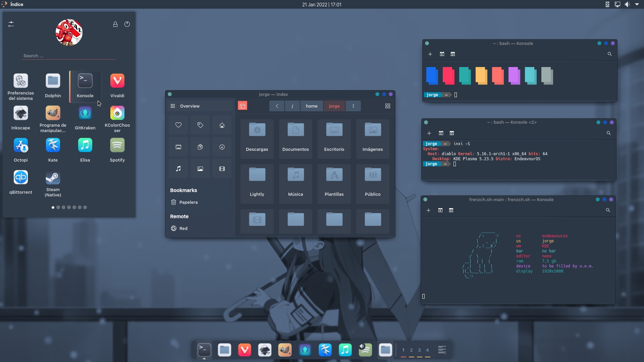Image resolution: width=644 pixels, height=362 pixels.
Task: Split the Konsole view using the split icon
Action: point(442,54)
